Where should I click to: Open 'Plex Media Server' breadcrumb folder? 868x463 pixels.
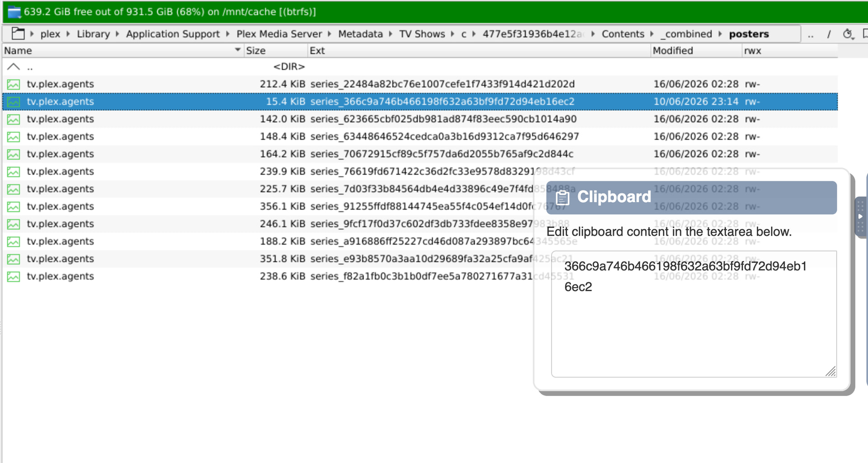[279, 34]
